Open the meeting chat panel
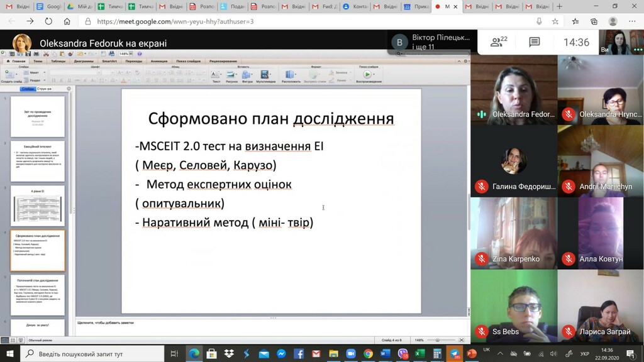Image resolution: width=644 pixels, height=362 pixels. tap(534, 42)
